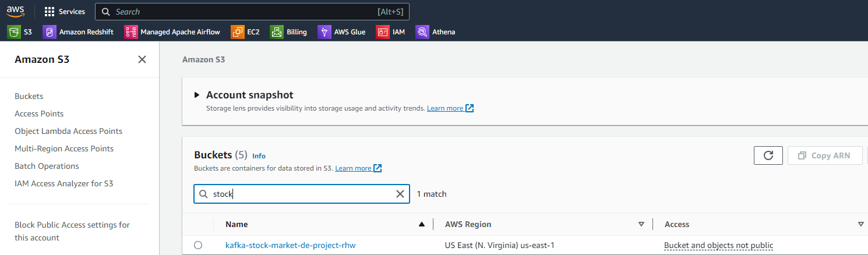Click the magnifier icon in top search bar
This screenshot has height=255, width=868.
[105, 12]
